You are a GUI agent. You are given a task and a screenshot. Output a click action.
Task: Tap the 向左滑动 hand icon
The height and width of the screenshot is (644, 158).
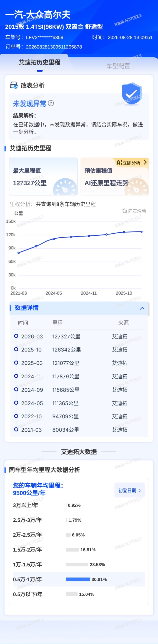(x=124, y=211)
